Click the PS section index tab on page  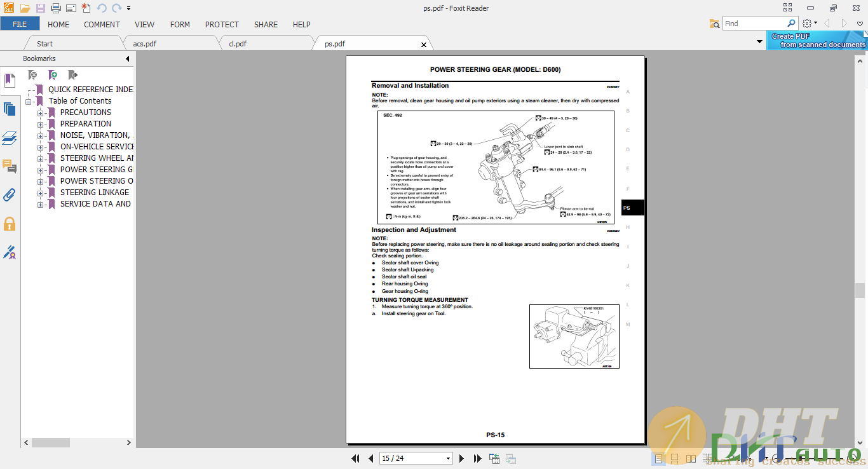pos(632,208)
